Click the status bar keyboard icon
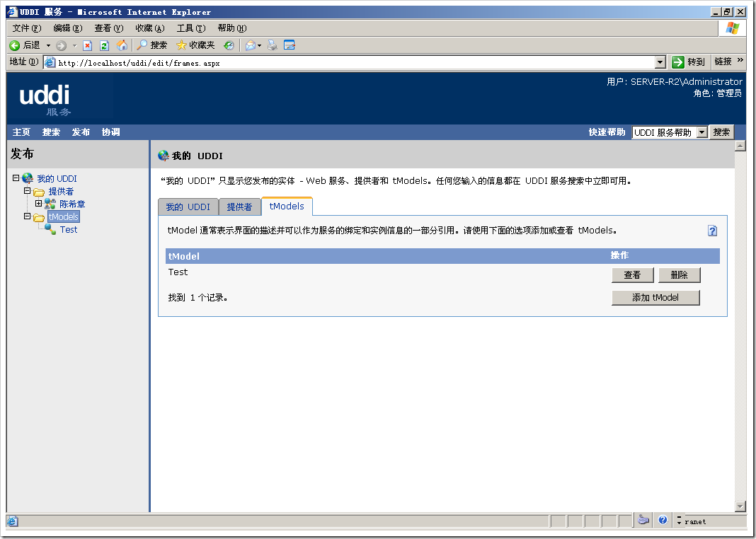The height and width of the screenshot is (539, 756). pos(643,520)
